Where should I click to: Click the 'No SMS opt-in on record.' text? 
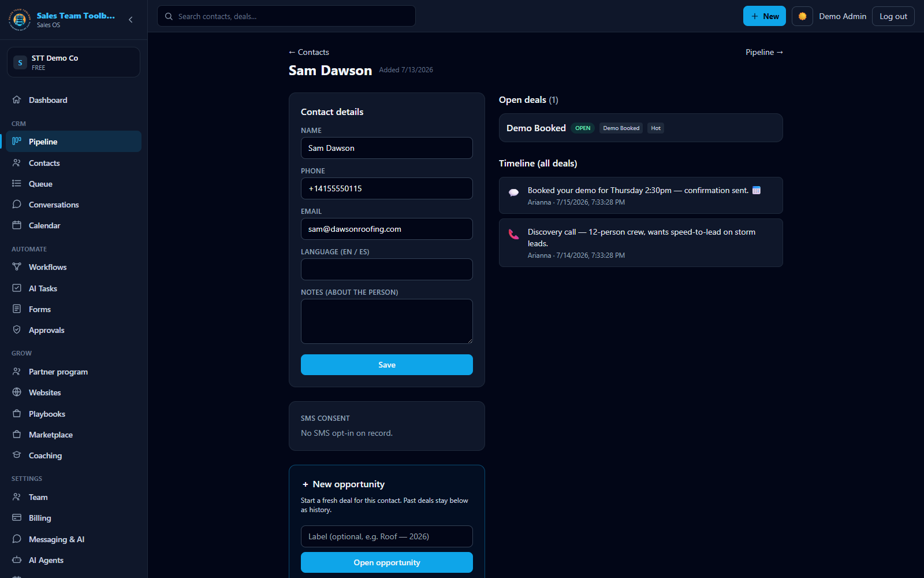coord(346,433)
